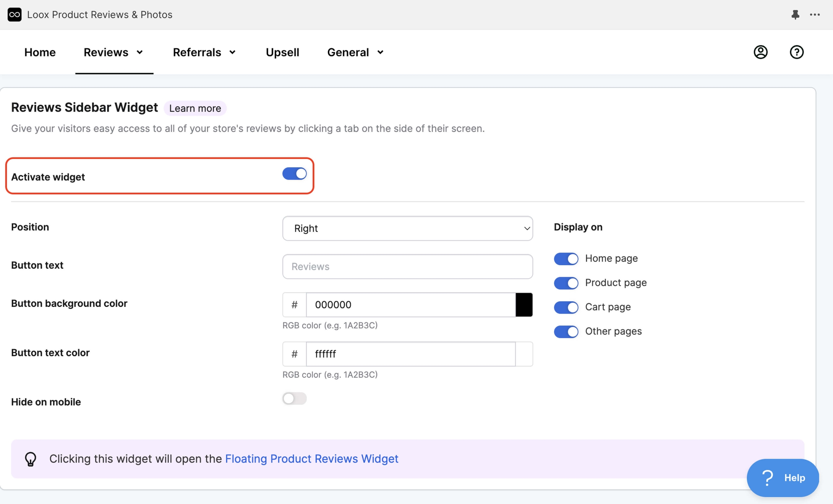Turn off display on Cart page
The image size is (833, 504).
coord(566,307)
